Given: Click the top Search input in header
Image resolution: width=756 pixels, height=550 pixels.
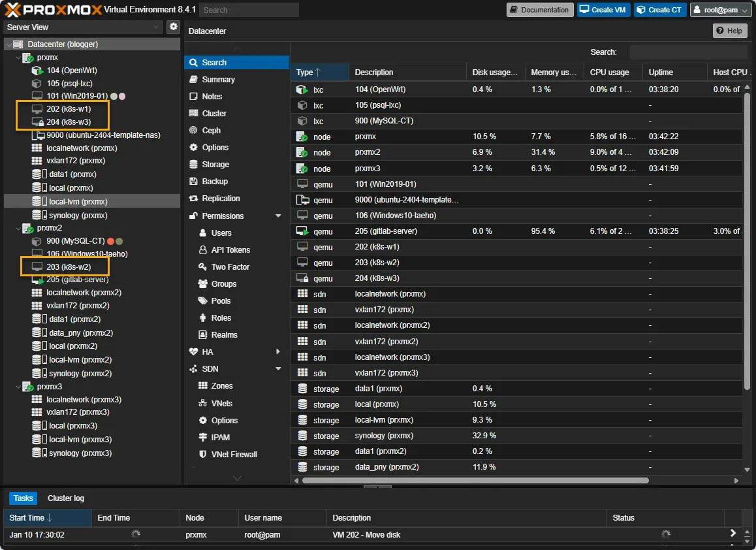Looking at the screenshot, I should pos(249,10).
